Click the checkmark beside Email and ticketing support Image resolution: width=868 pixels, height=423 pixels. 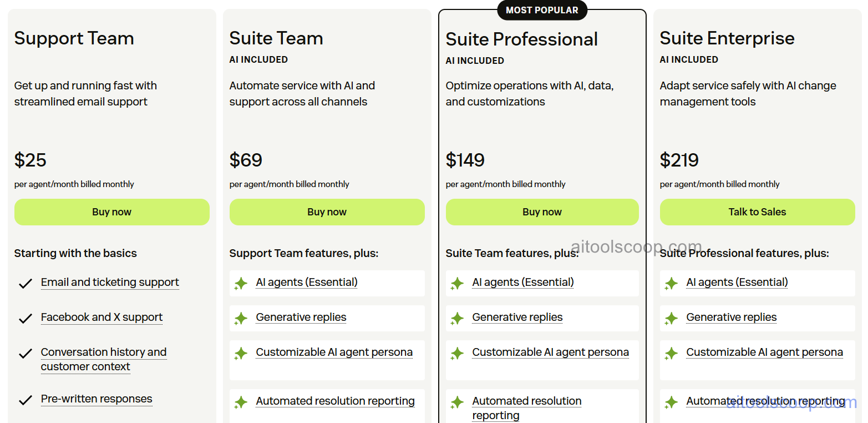pyautogui.click(x=25, y=283)
